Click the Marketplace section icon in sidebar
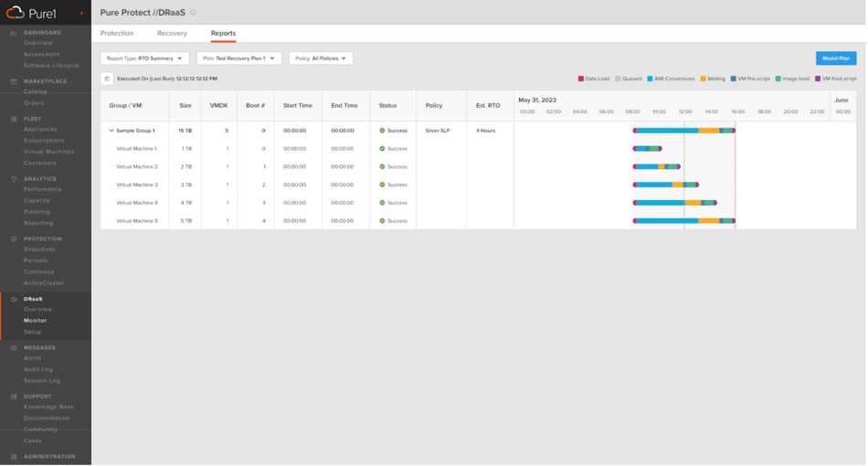This screenshot has width=868, height=466. (x=14, y=81)
